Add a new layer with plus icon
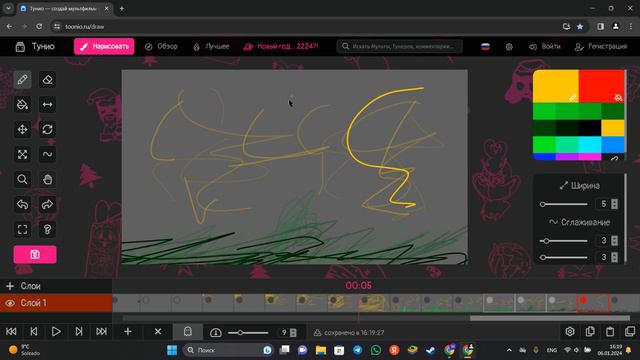The height and width of the screenshot is (360, 640). coord(10,286)
